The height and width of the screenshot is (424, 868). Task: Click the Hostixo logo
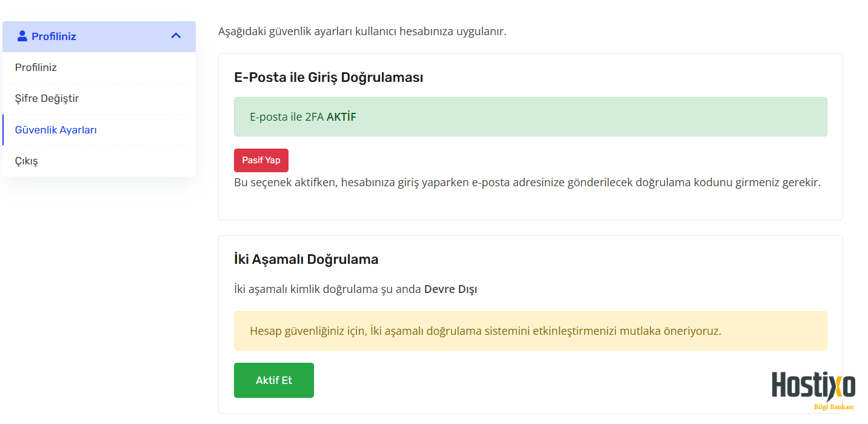click(x=813, y=386)
